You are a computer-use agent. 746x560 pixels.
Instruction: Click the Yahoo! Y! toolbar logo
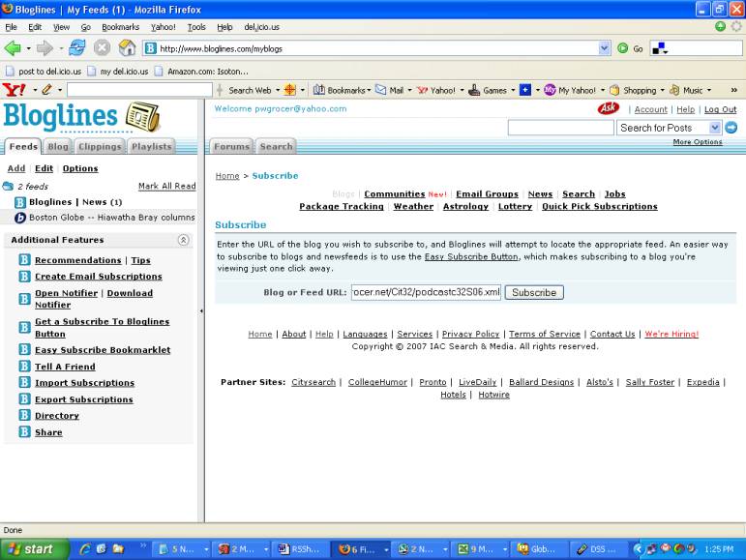pos(14,90)
